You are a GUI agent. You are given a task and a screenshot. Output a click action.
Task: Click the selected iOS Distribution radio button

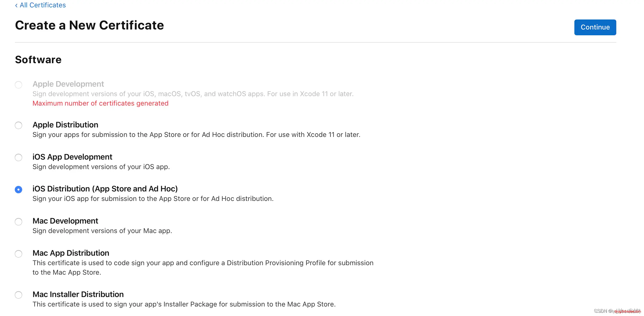pos(18,190)
